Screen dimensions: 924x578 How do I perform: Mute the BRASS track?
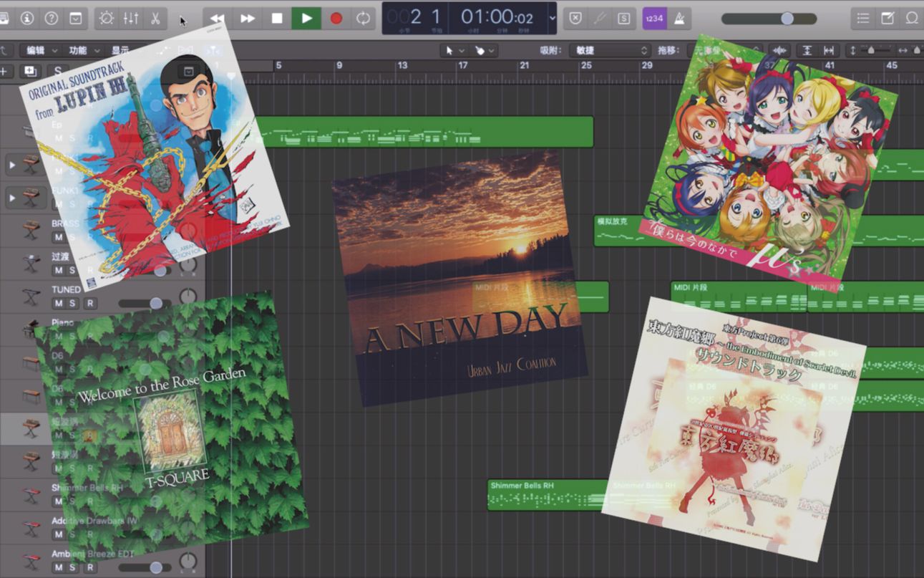point(59,237)
